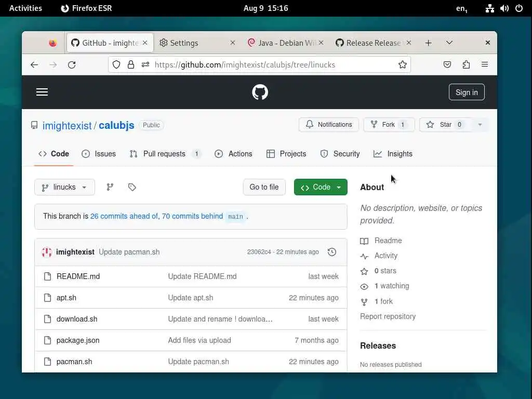The image size is (532, 399).
Task: Open the Issues repository tab
Action: (x=99, y=154)
